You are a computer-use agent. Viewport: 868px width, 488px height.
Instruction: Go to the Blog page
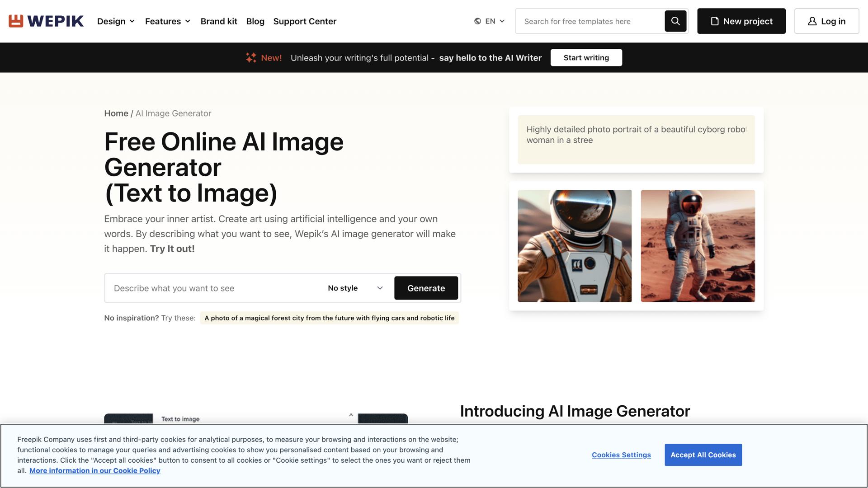coord(255,21)
